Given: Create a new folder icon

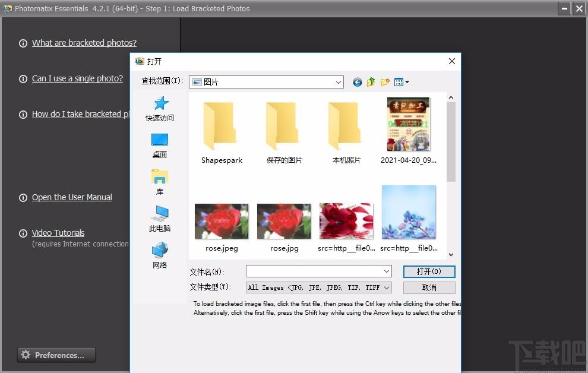Looking at the screenshot, I should [x=385, y=82].
